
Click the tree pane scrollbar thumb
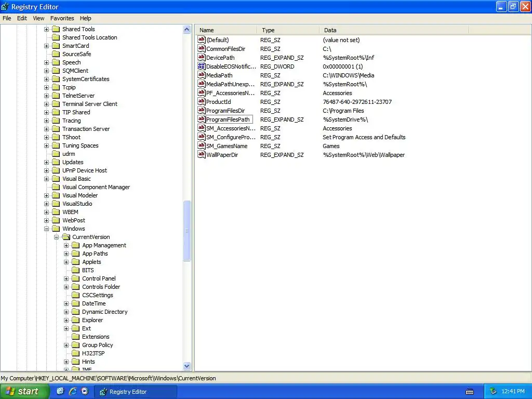pyautogui.click(x=187, y=231)
